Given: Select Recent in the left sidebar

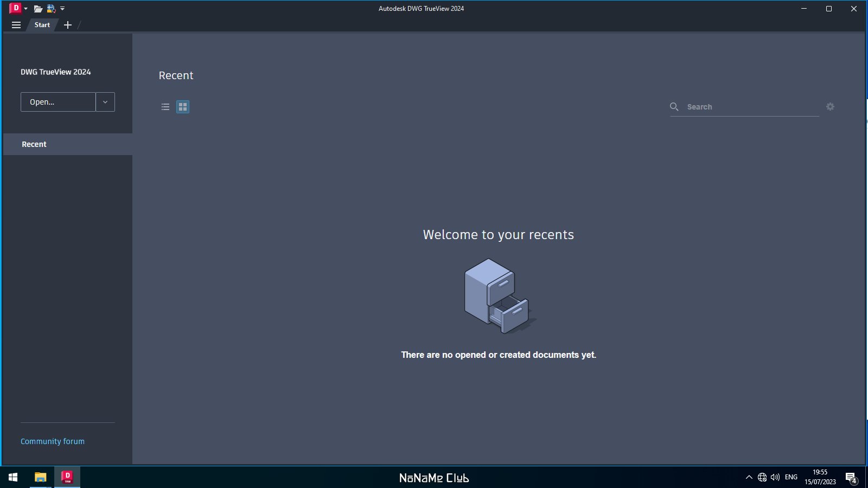Looking at the screenshot, I should click(x=68, y=144).
